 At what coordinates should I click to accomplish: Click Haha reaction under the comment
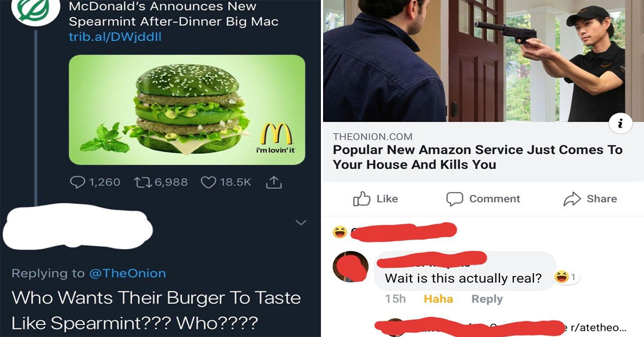pyautogui.click(x=438, y=299)
